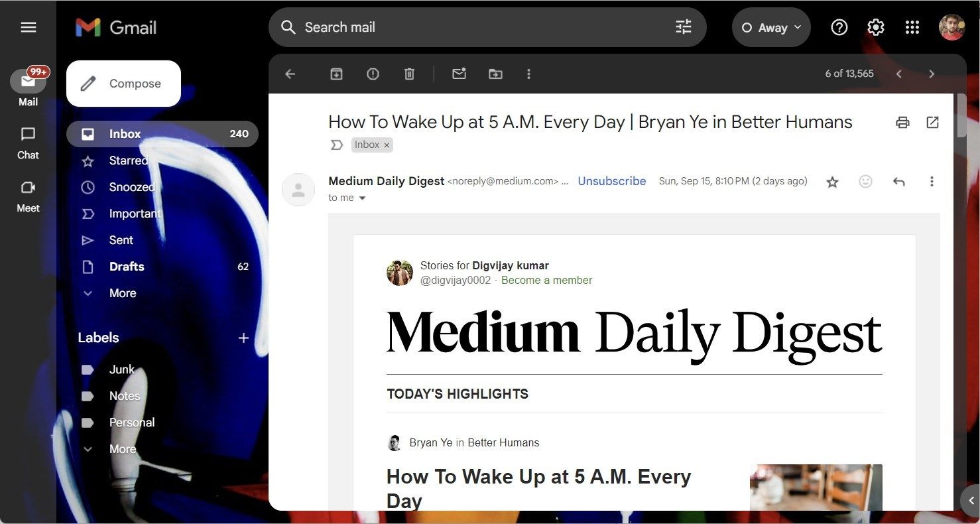Show the side panel arrow
Image resolution: width=980 pixels, height=524 pixels.
point(971,501)
